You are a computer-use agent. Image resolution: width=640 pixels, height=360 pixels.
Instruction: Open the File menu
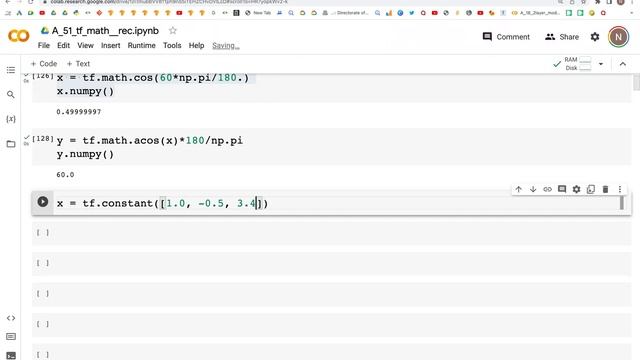(x=43, y=45)
